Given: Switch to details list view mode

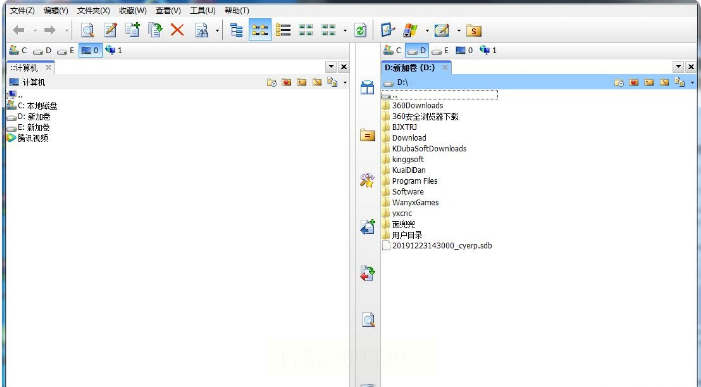Looking at the screenshot, I should click(x=283, y=30).
